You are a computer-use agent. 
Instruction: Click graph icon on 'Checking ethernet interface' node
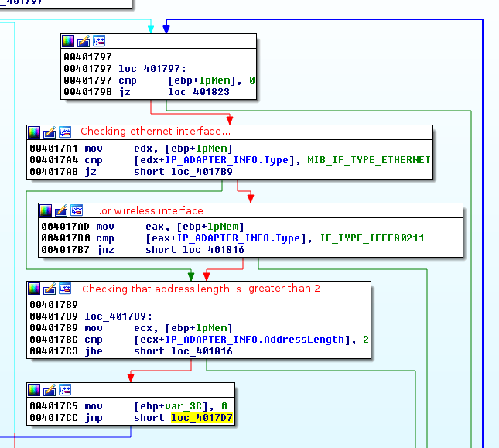[x=65, y=132]
